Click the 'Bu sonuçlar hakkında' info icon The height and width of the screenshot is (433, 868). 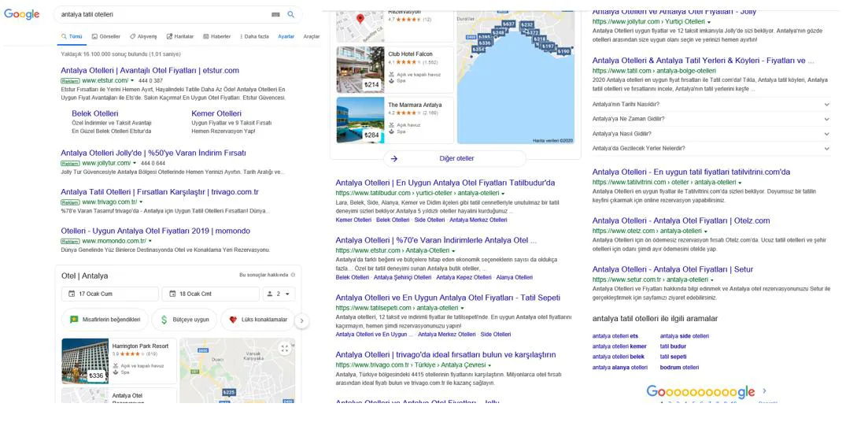293,275
